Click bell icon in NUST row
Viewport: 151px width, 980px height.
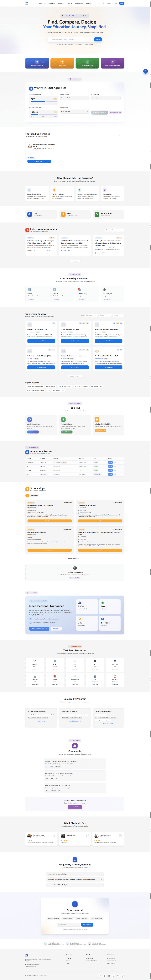[x=115, y=474]
